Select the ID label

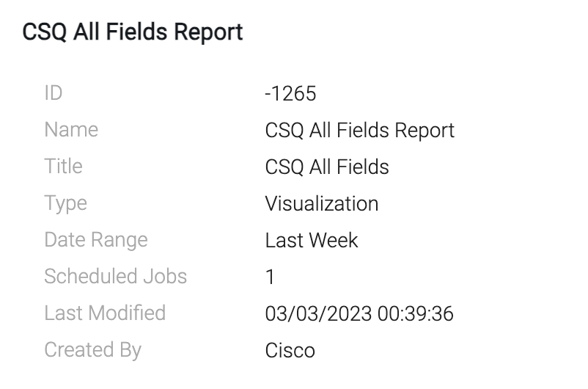(x=54, y=93)
